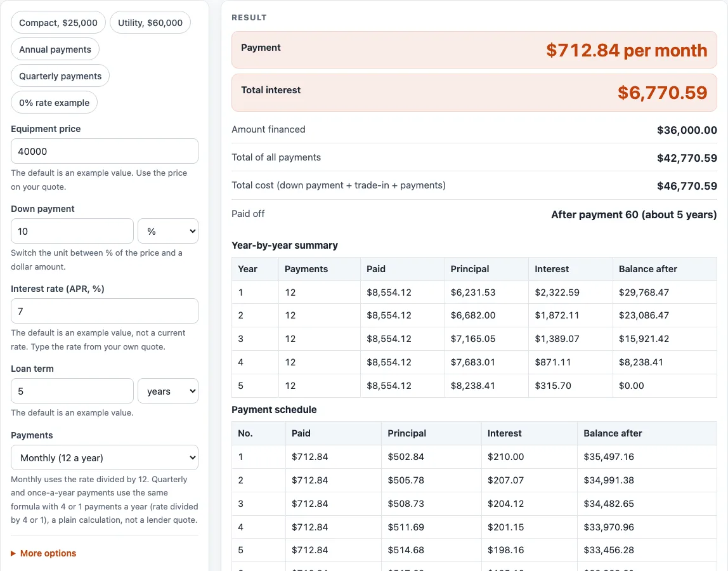Screen dimensions: 728x571
Task: Click payment 5 balance $33,456.28
Action: coord(609,549)
